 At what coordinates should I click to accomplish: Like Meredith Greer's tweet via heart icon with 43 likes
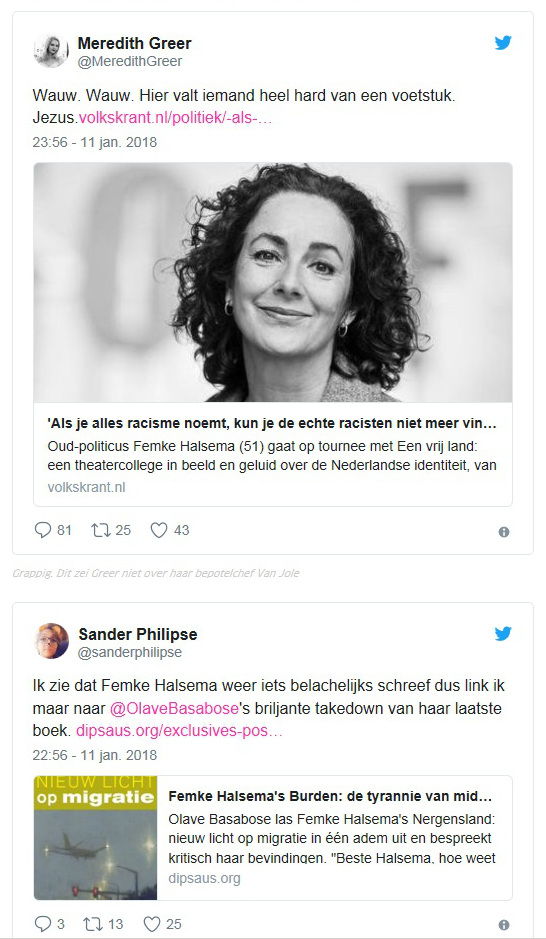point(159,530)
